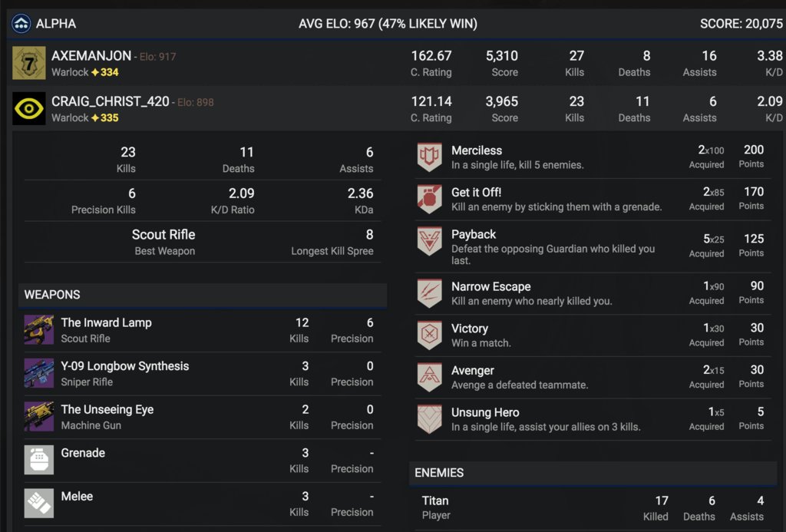
Task: Select the Merciless medal icon
Action: pos(430,157)
